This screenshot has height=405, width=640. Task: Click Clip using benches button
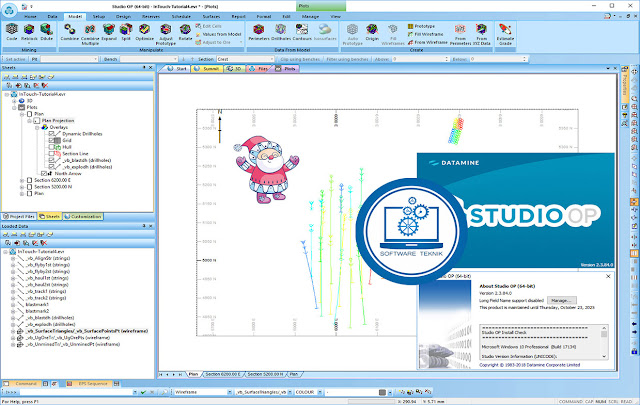300,59
